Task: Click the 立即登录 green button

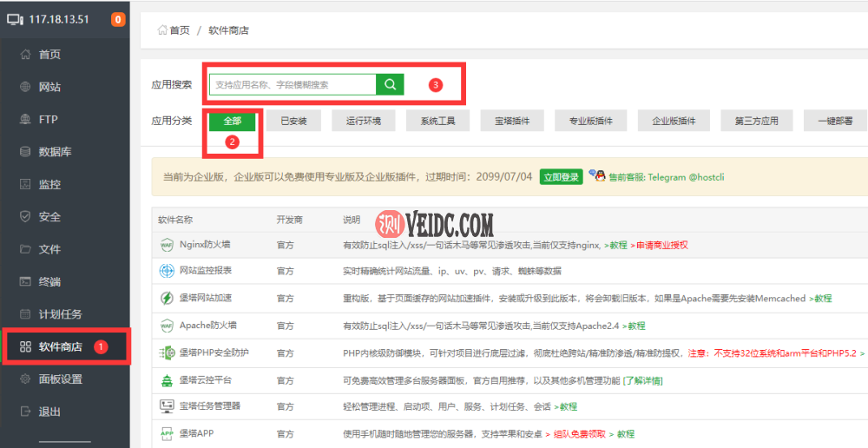Action: (562, 177)
